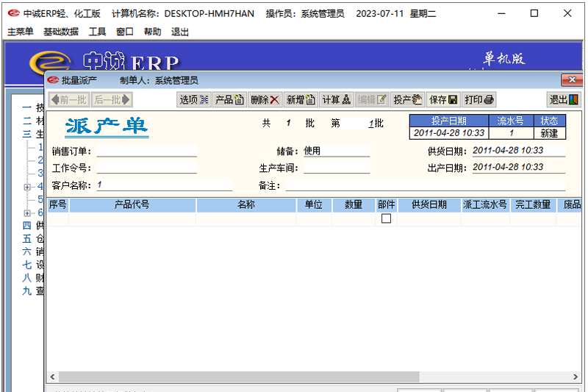Click the 序号 column header
The image size is (588, 392).
[58, 204]
